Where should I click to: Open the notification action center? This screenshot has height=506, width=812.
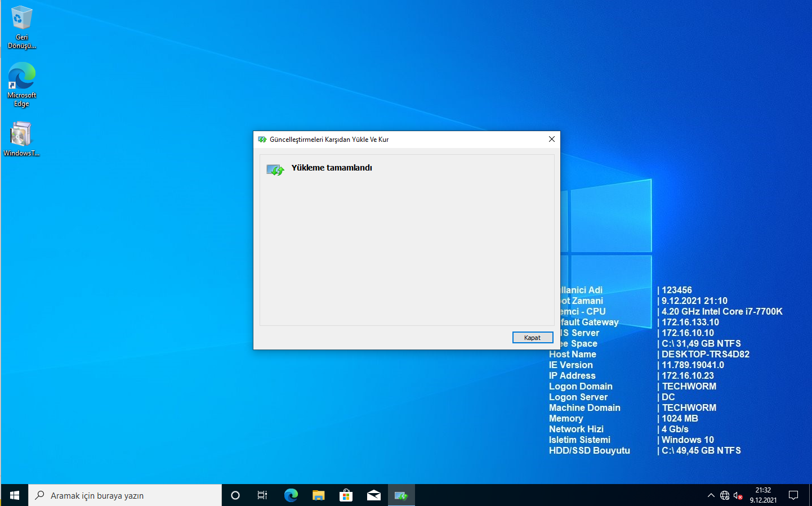tap(793, 495)
